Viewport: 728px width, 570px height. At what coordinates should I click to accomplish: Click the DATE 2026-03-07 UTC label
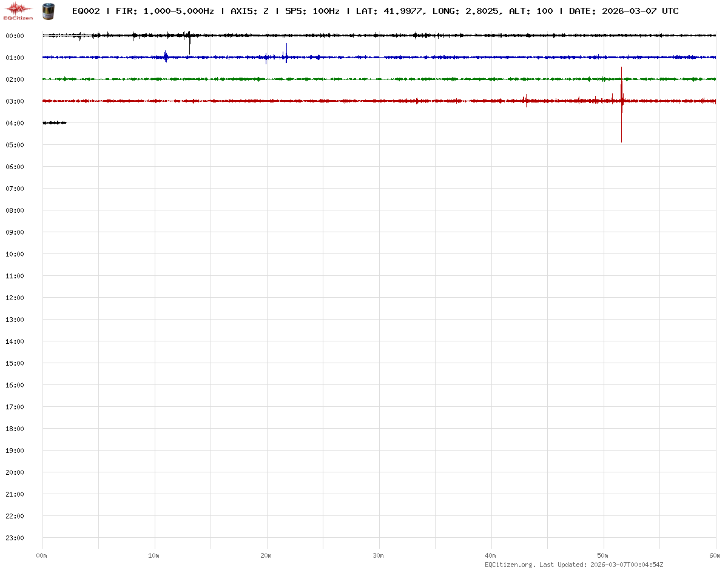624,11
